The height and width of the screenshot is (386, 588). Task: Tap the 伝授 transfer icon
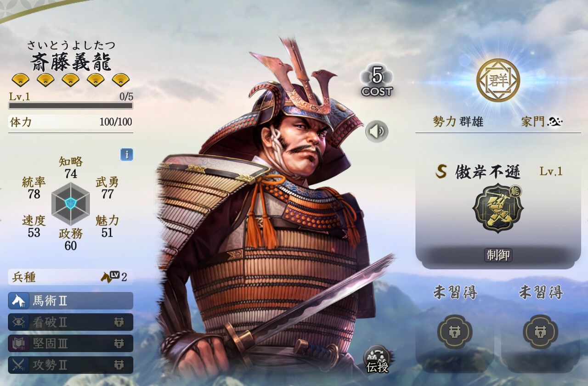(377, 359)
